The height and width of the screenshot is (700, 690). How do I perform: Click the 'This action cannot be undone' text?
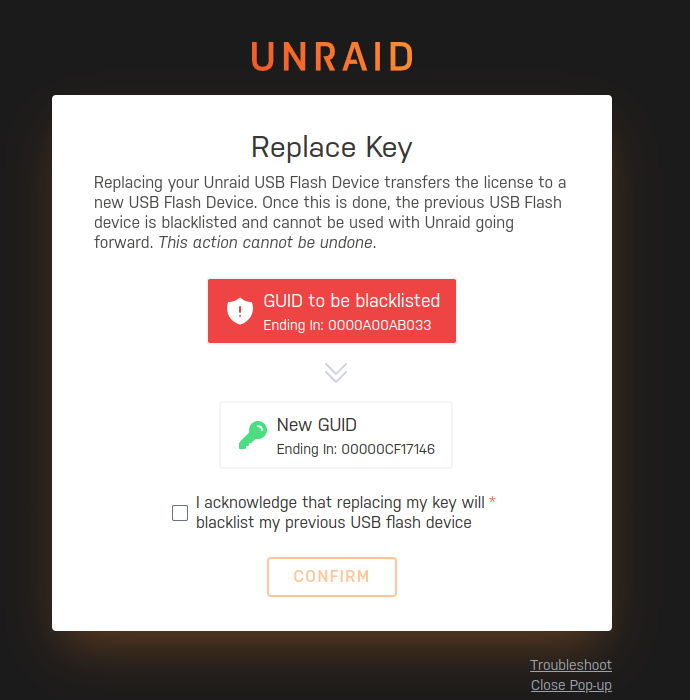tap(267, 242)
